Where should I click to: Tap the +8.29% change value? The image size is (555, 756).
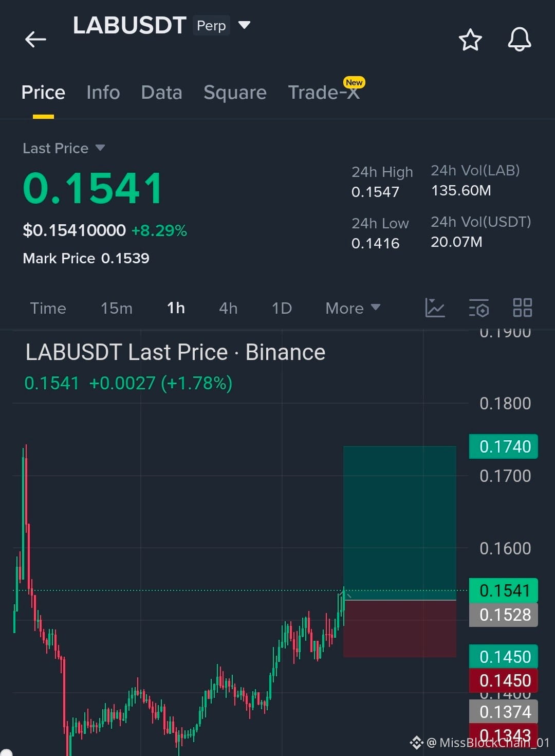(x=159, y=230)
